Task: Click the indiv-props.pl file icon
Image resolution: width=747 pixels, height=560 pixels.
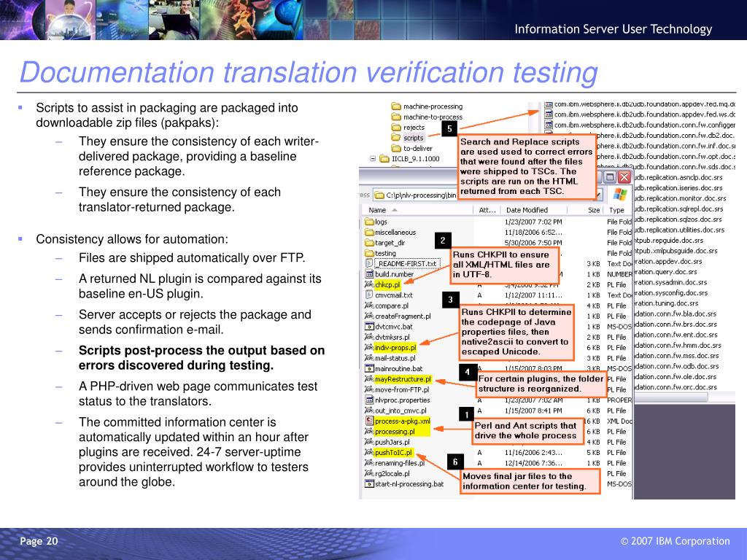Action: coord(369,348)
